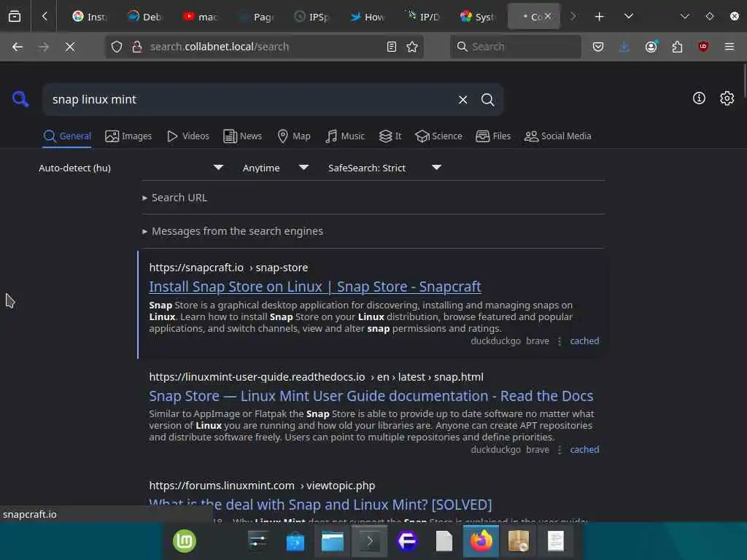747x560 pixels.
Task: Expand the Search URL section
Action: [179, 198]
